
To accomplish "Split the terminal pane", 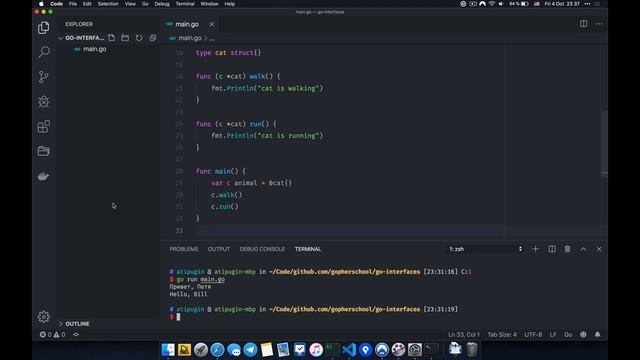I will (x=552, y=249).
